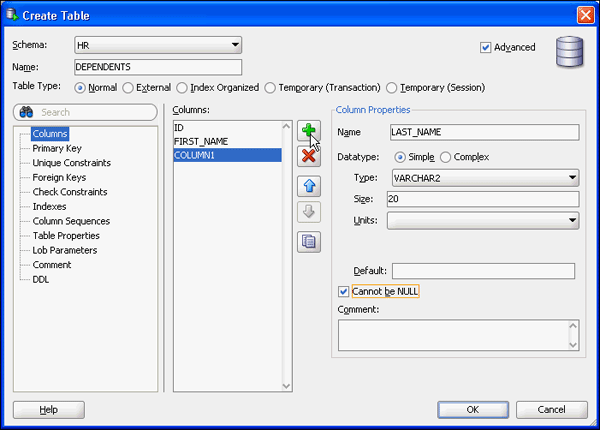Click the Size field showing 20
The width and height of the screenshot is (600, 430).
point(483,199)
